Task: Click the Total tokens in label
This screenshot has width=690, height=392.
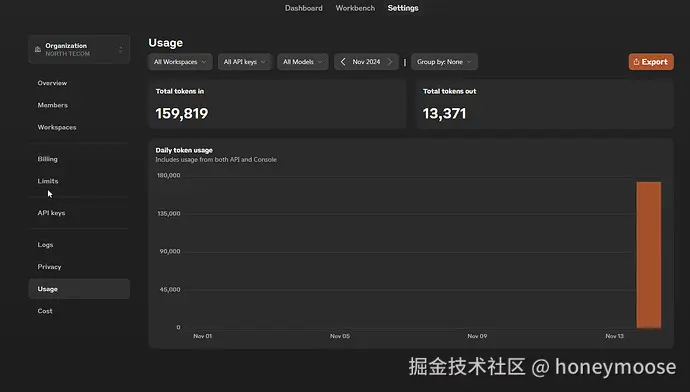Action: (180, 91)
